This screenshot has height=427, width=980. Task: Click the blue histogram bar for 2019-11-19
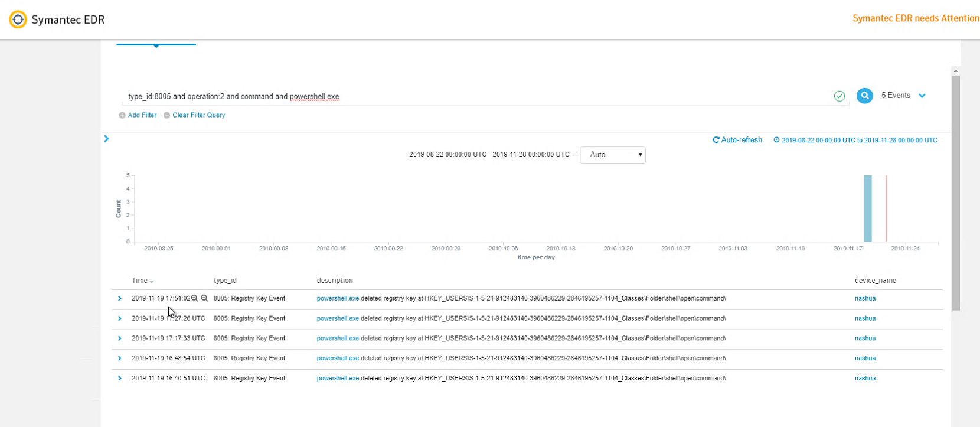(868, 208)
